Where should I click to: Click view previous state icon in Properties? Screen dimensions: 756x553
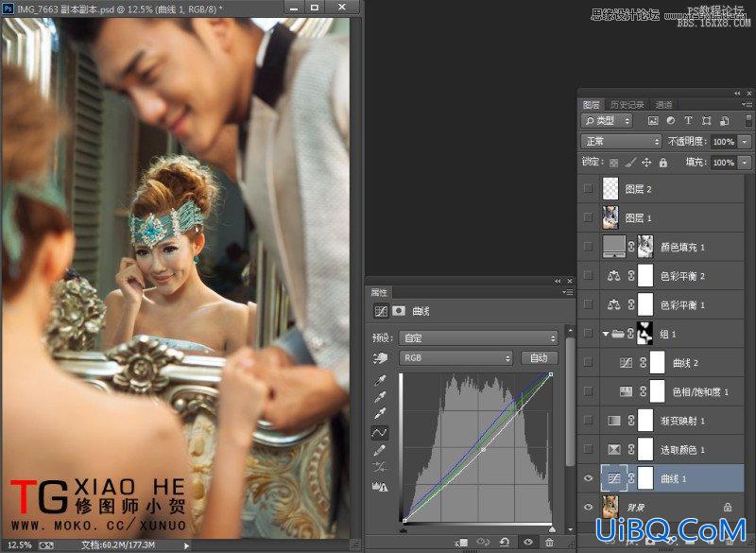483,543
